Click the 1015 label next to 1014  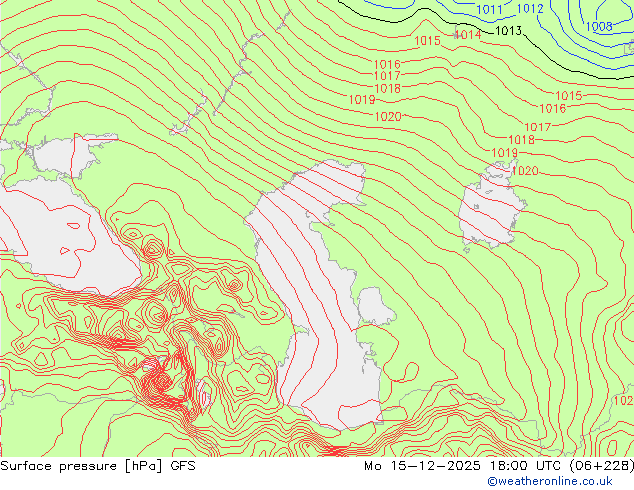[427, 41]
